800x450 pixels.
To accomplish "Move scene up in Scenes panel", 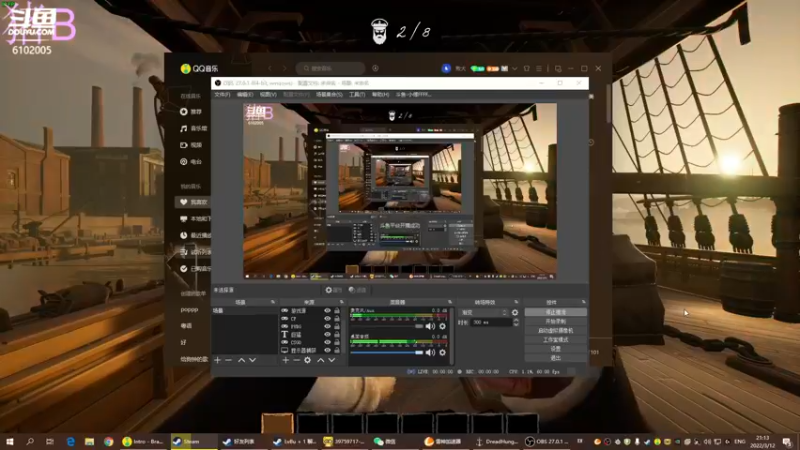I will tap(241, 360).
